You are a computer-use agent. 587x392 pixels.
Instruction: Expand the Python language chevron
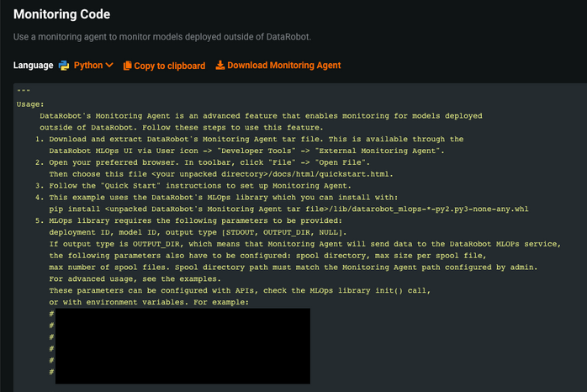[x=109, y=66]
